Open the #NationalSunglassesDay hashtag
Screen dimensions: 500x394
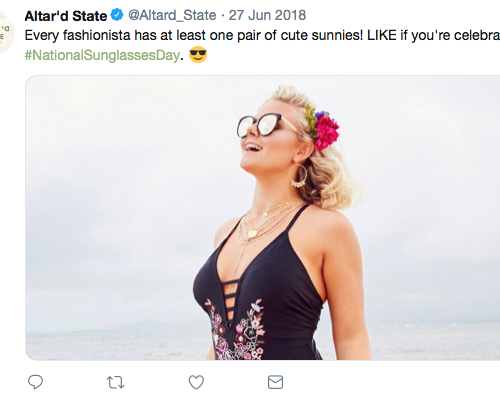(x=102, y=55)
